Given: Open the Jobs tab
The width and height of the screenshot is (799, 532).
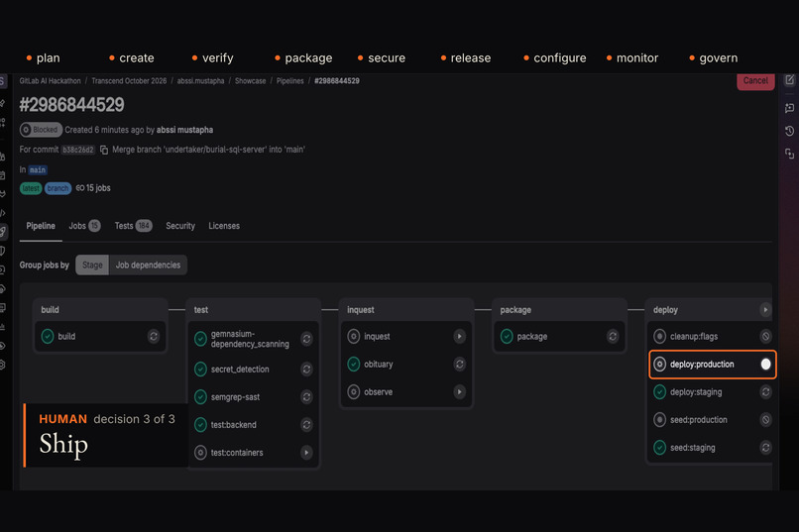Looking at the screenshot, I should tap(84, 226).
